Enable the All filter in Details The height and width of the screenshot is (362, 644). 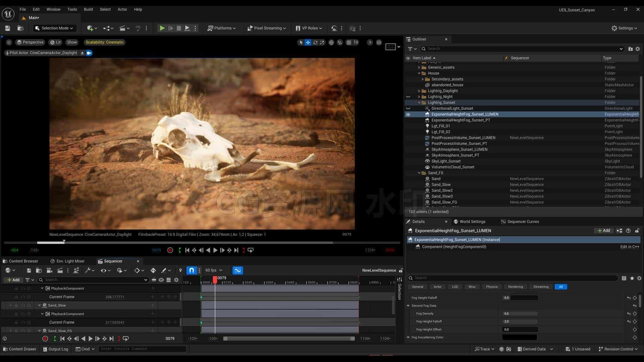560,287
